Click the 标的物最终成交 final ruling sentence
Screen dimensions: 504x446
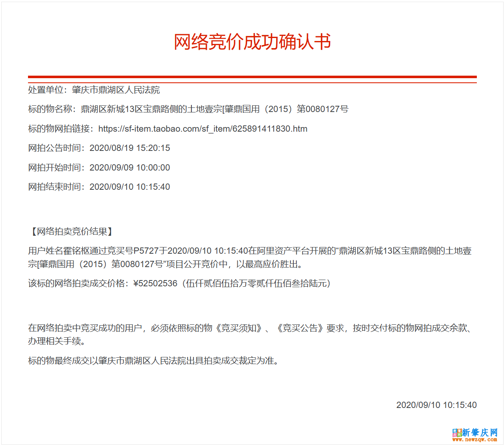[153, 361]
